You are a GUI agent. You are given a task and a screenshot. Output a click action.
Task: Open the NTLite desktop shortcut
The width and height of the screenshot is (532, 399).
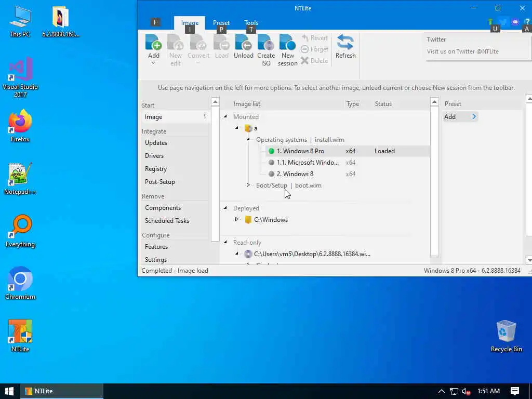tap(20, 336)
